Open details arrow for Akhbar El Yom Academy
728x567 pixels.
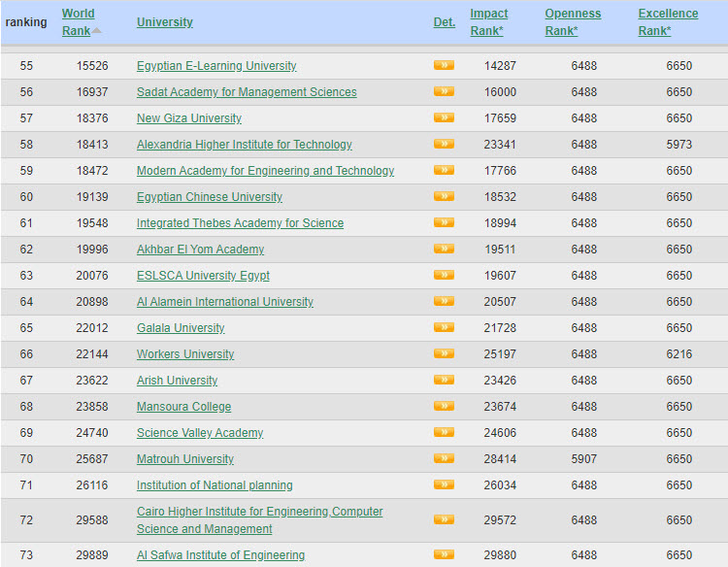point(444,250)
